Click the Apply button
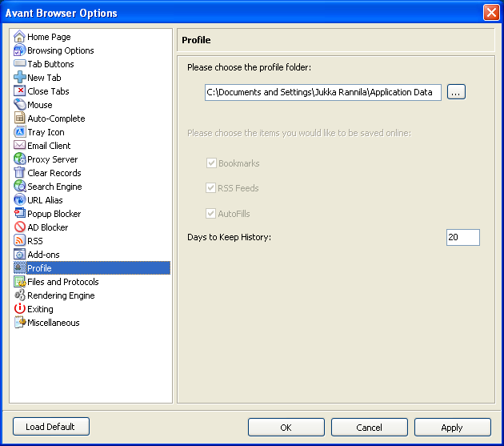Viewport: 504px width, 446px height. click(453, 427)
